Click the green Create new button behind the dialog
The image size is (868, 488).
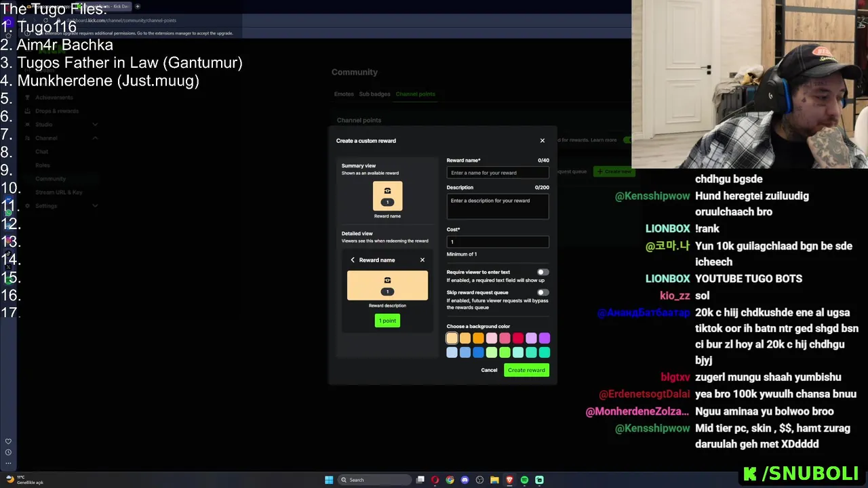pos(614,171)
